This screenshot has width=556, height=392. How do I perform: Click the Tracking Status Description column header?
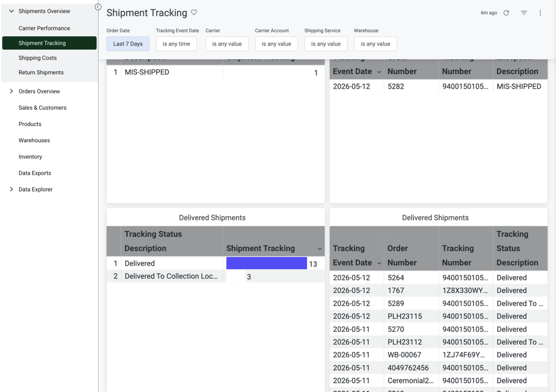point(172,241)
